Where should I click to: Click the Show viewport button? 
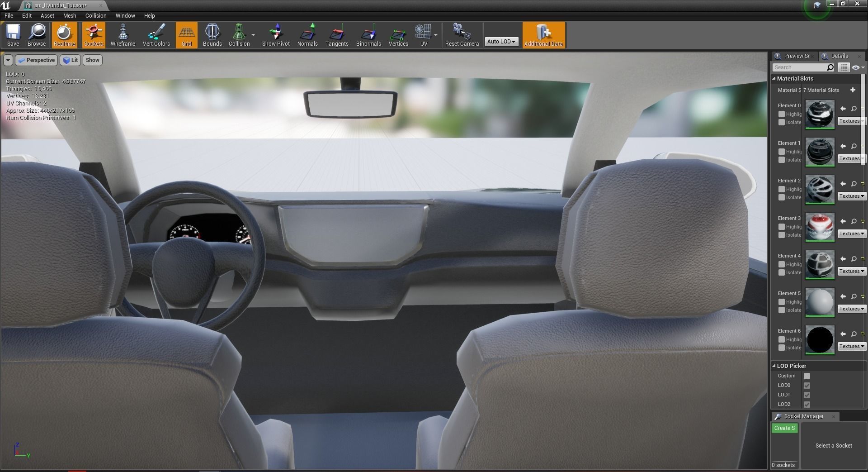tap(92, 60)
